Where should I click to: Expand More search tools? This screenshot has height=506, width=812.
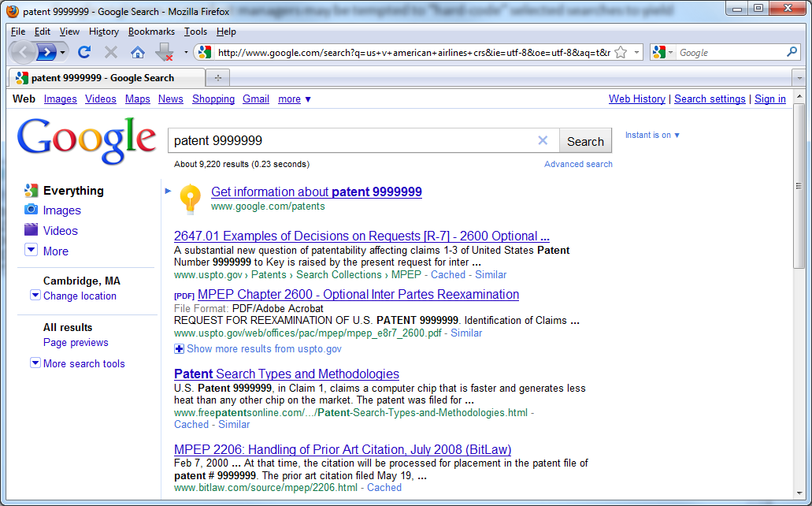[35, 363]
